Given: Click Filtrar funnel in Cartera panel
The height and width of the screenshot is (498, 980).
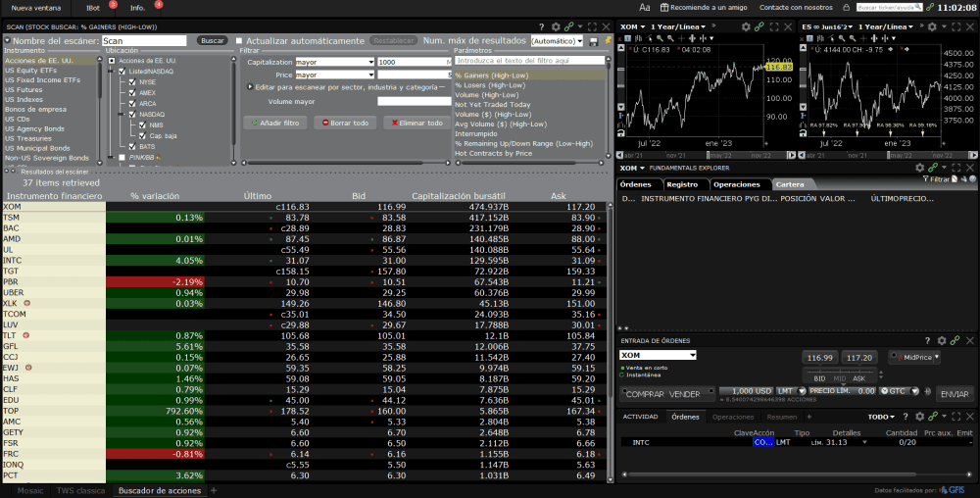Looking at the screenshot, I should 936,179.
